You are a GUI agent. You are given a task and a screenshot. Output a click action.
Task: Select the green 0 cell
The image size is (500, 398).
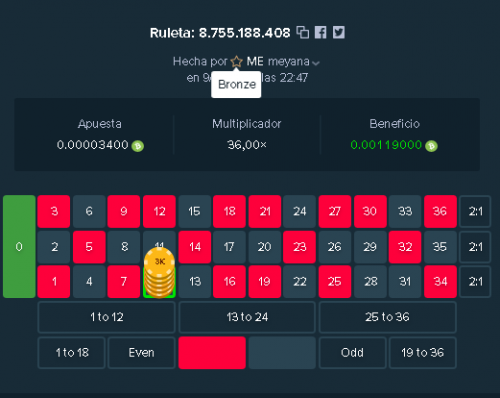click(x=19, y=246)
